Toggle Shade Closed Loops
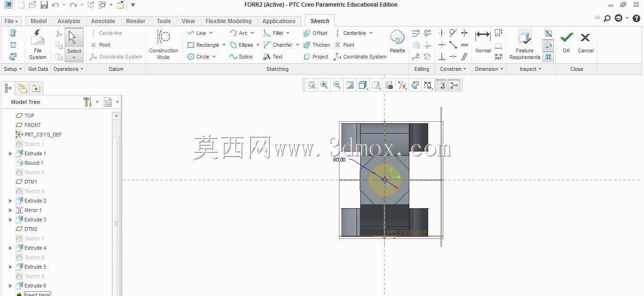The height and width of the screenshot is (296, 644). pyautogui.click(x=548, y=57)
